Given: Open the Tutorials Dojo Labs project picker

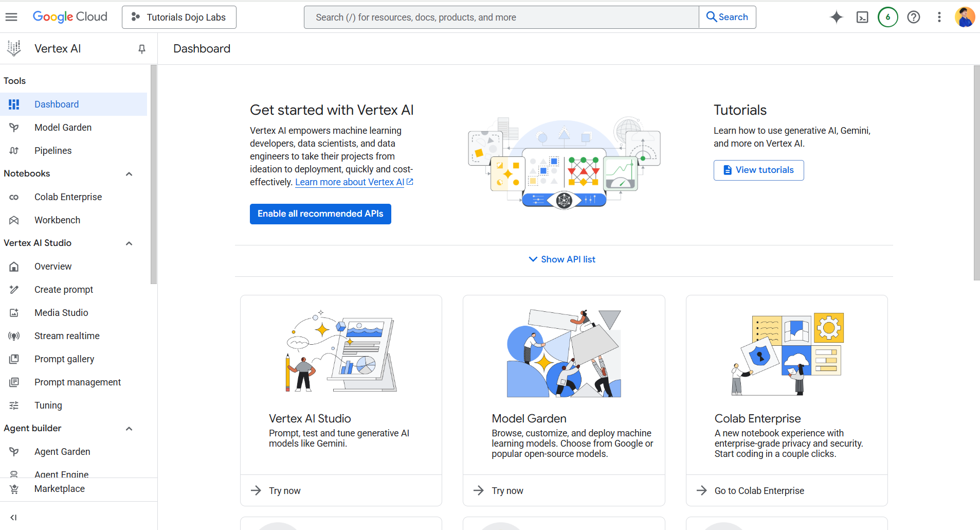Looking at the screenshot, I should [x=179, y=17].
